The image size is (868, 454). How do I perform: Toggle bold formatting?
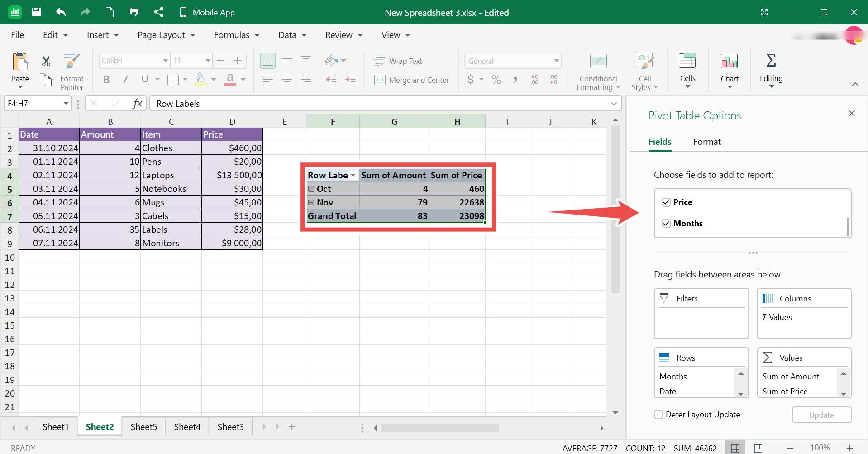tap(106, 80)
